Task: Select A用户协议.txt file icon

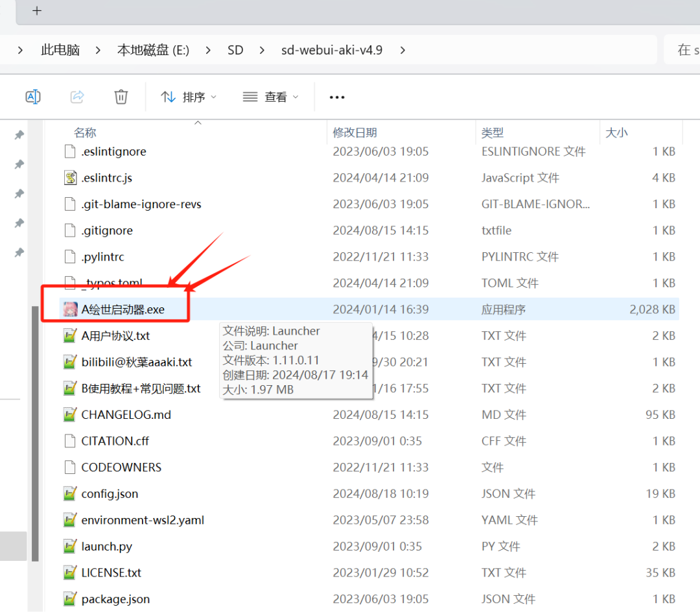Action: coord(70,335)
